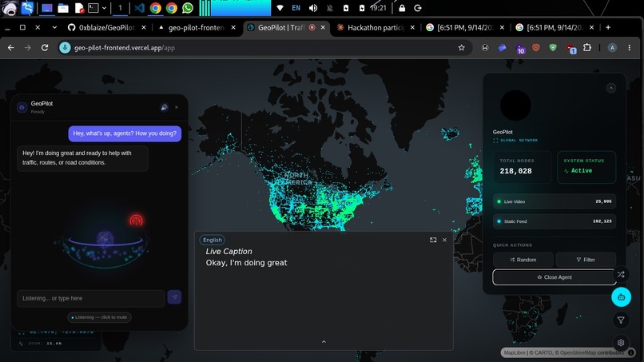644x362 pixels.
Task: Open the tab search dropdown chevron
Action: pyautogui.click(x=54, y=27)
